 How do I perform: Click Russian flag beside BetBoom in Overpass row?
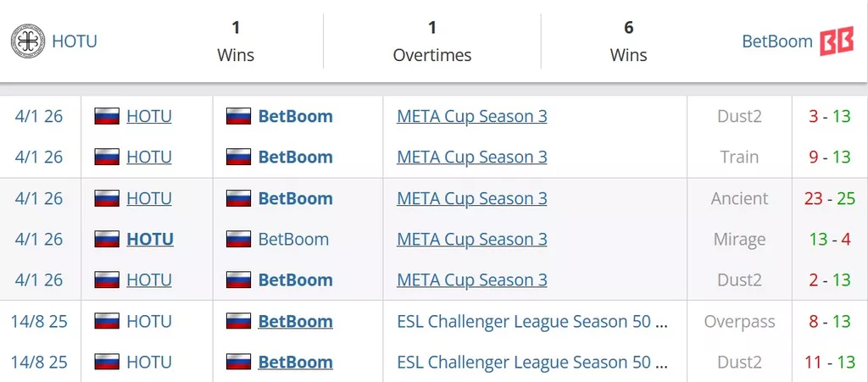[x=239, y=322]
